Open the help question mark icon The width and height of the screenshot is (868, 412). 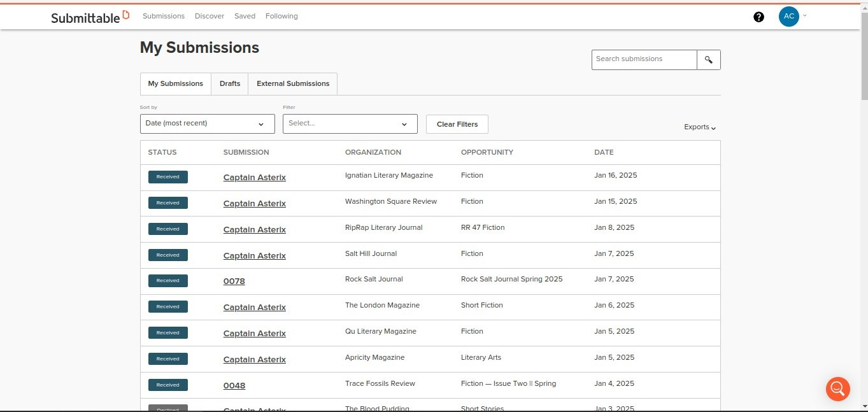758,17
